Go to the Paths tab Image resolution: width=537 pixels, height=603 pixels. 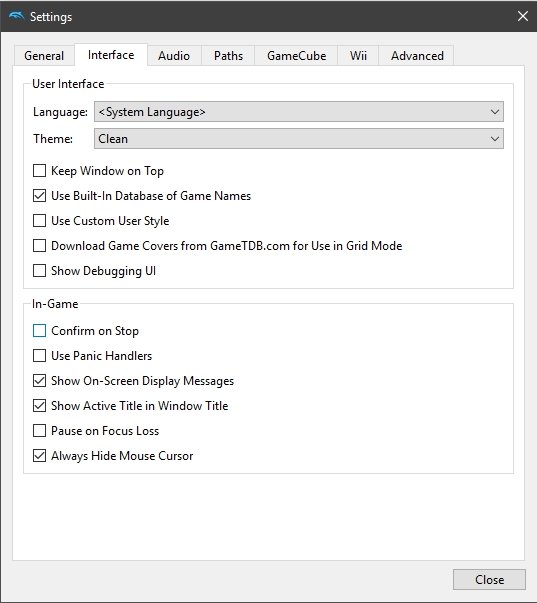pos(228,56)
